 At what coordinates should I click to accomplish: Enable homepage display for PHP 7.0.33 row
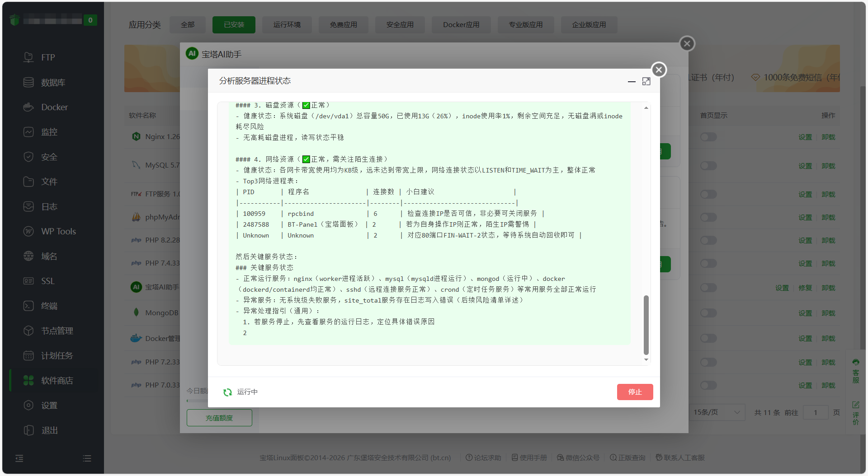coord(708,385)
